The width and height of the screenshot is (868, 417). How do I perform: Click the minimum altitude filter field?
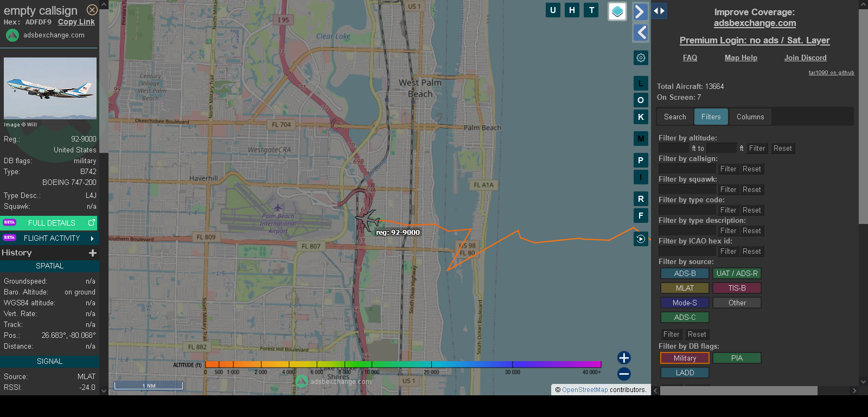[x=674, y=148]
